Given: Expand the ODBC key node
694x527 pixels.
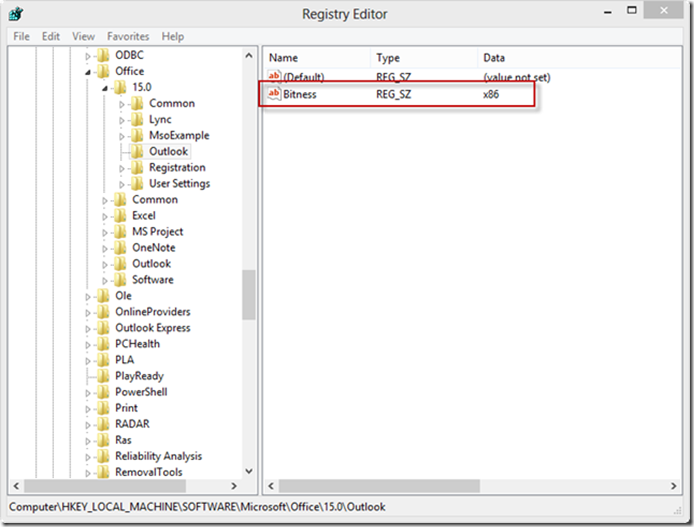Looking at the screenshot, I should pos(88,56).
